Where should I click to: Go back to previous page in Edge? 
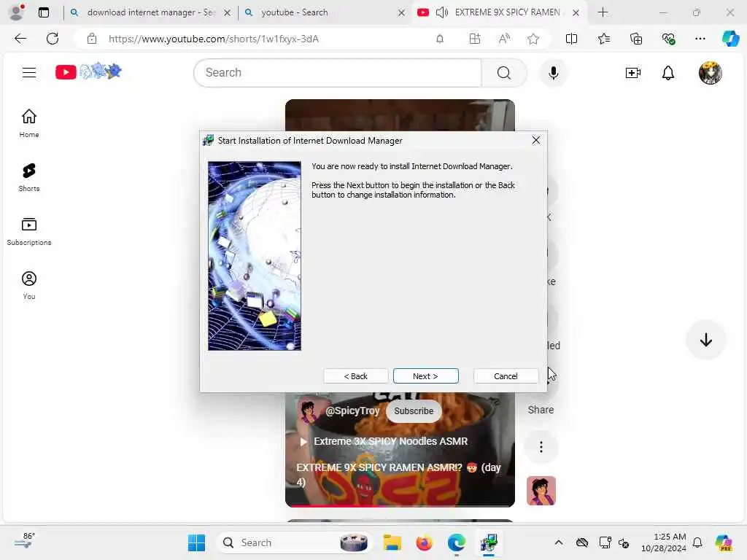pyautogui.click(x=20, y=39)
